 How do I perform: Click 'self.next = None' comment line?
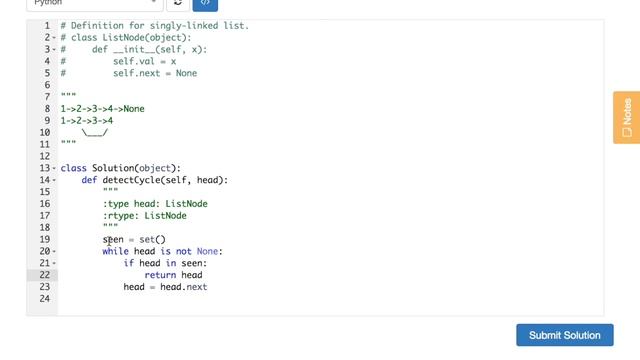point(155,73)
